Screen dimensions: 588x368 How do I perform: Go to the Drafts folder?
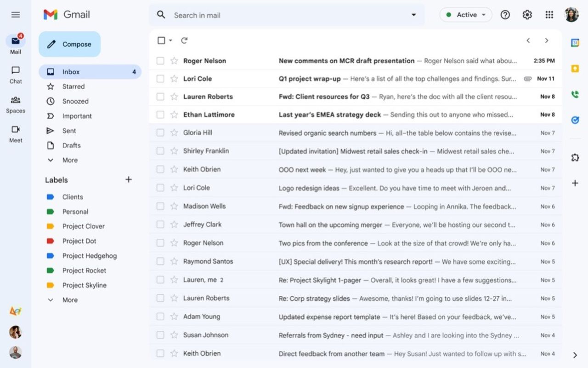coord(71,145)
